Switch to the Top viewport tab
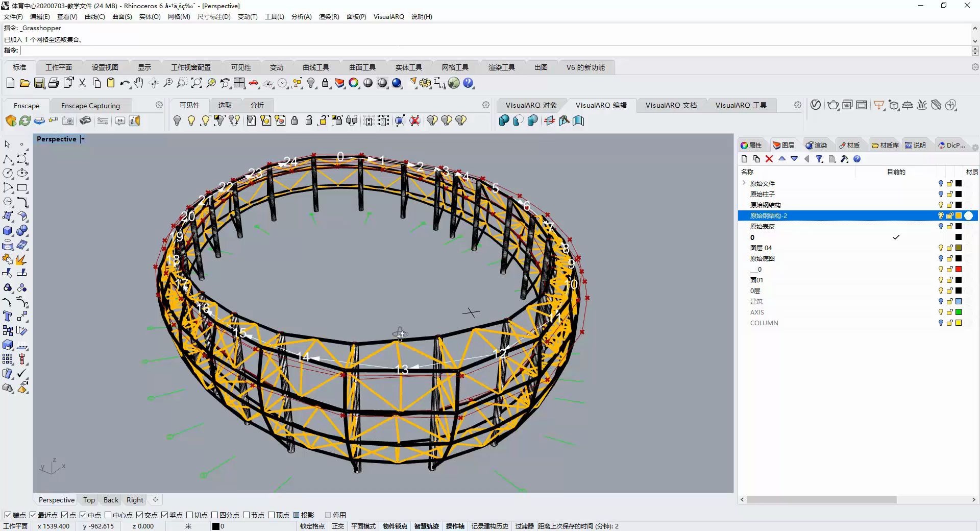980x531 pixels. tap(89, 500)
